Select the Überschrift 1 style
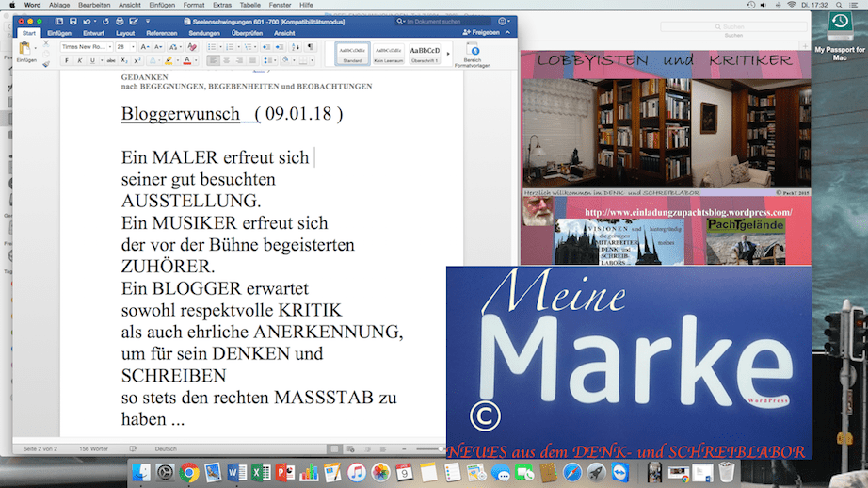The height and width of the screenshot is (488, 868). click(425, 53)
